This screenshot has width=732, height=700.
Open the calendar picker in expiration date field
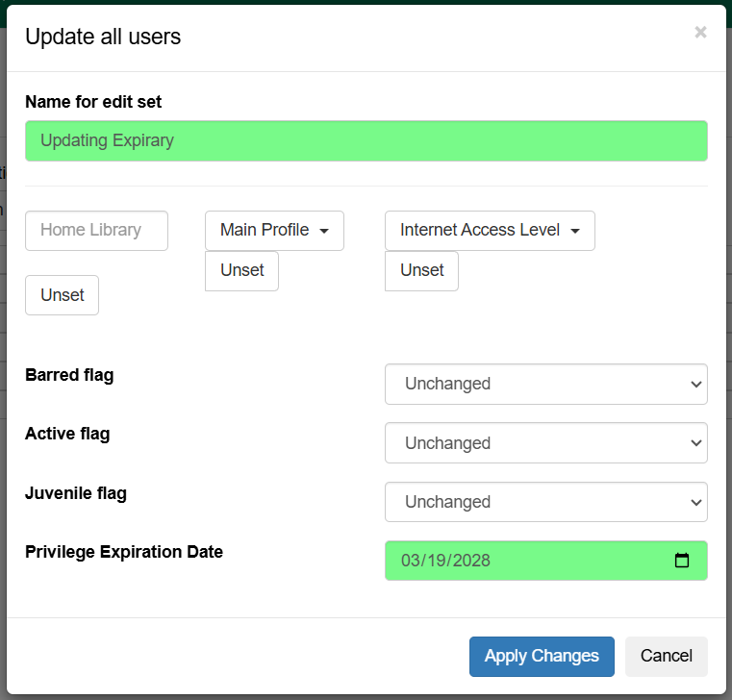682,561
